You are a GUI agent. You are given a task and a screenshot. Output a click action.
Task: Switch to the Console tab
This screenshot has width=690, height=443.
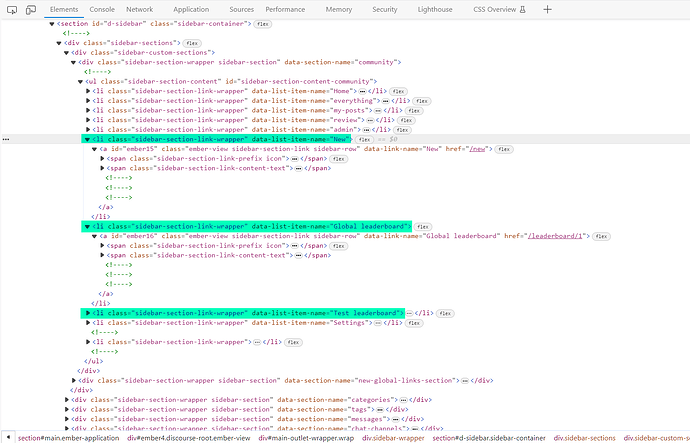pyautogui.click(x=102, y=9)
